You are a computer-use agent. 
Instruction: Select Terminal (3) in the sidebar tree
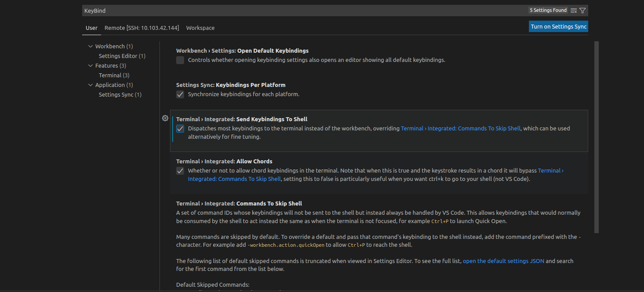(x=114, y=76)
